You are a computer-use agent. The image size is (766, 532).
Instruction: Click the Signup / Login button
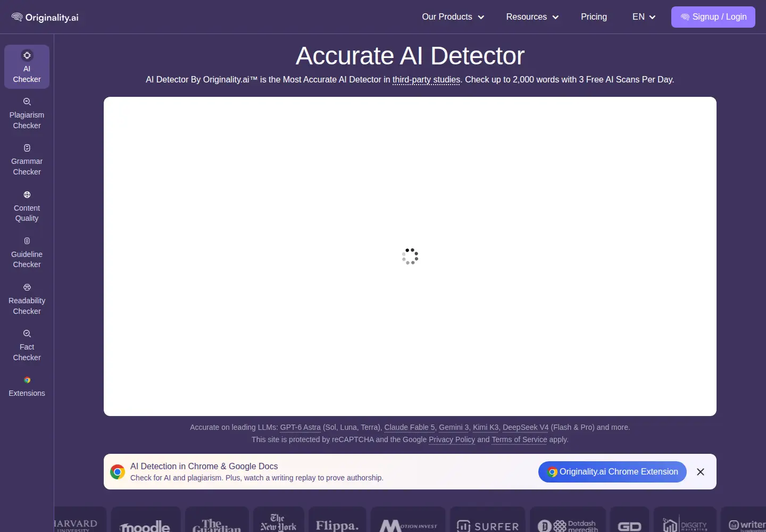[x=713, y=17]
